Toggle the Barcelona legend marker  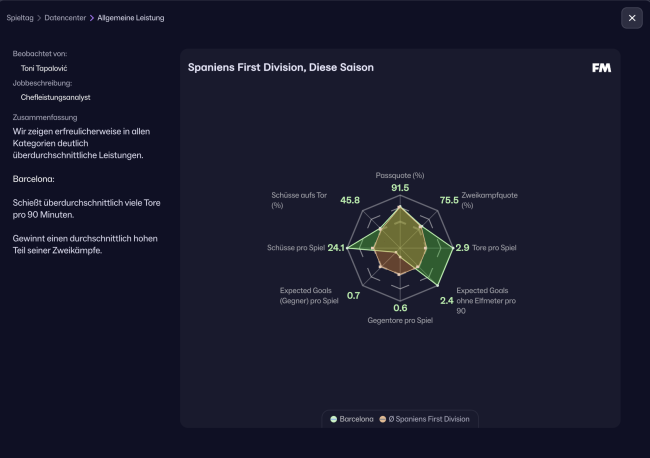click(334, 419)
